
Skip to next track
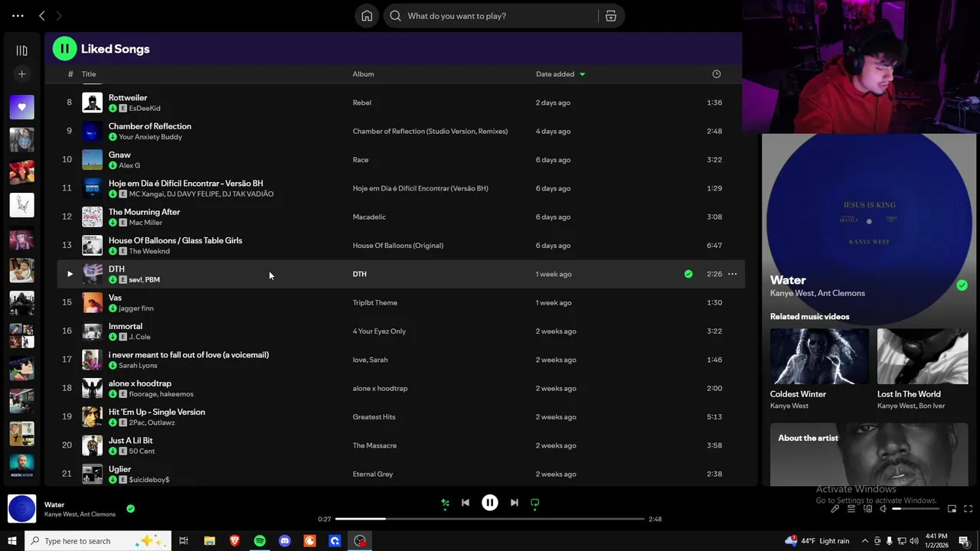click(x=514, y=503)
